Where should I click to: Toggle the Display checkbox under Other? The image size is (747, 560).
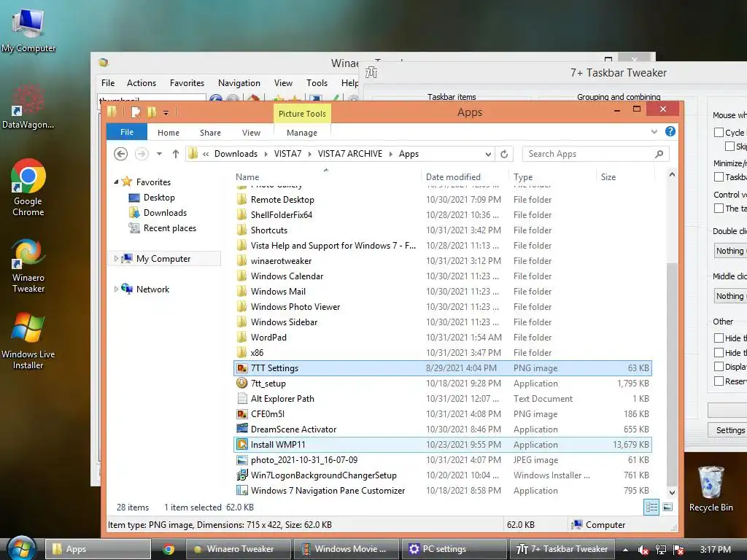coord(719,367)
